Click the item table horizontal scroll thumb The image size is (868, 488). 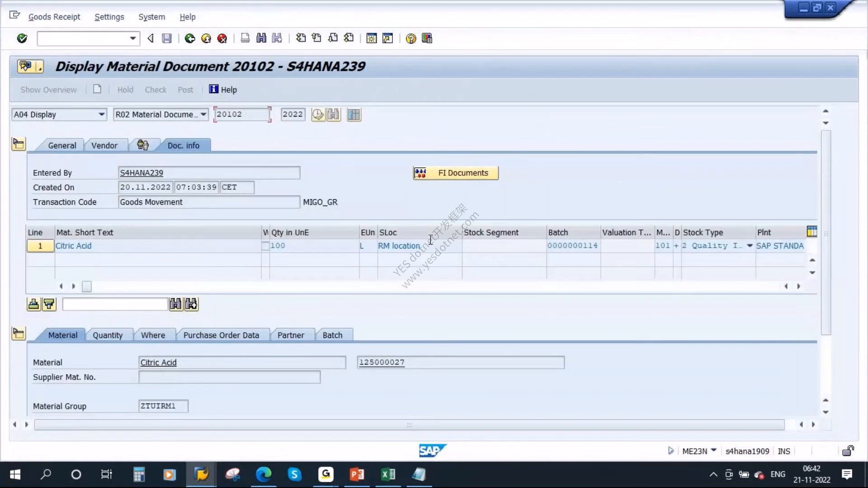click(87, 286)
